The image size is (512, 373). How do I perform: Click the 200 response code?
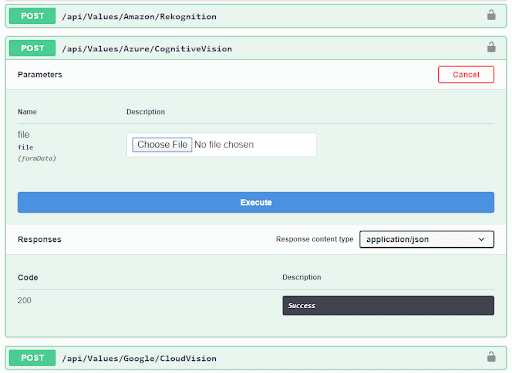point(24,300)
